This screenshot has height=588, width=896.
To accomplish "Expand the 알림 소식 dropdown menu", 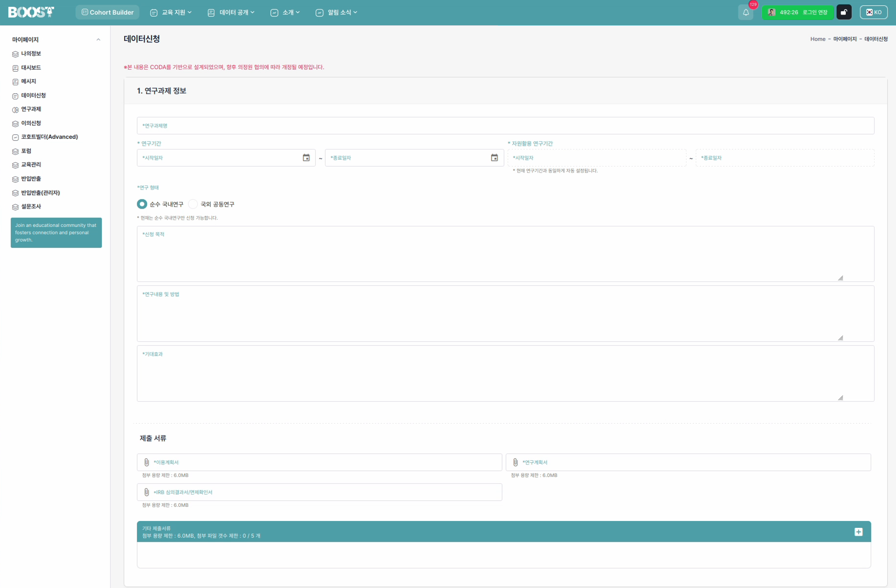I will coord(336,13).
